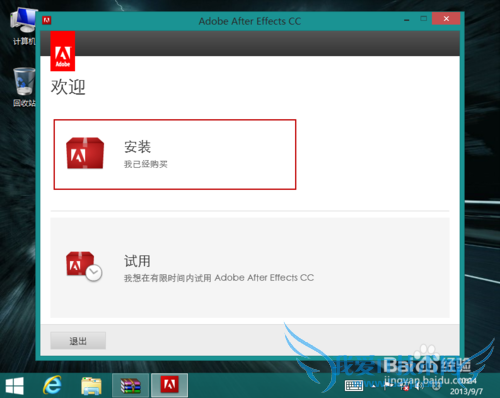Click the 我已经购买 subtitle text
This screenshot has width=500, height=398.
tap(146, 164)
